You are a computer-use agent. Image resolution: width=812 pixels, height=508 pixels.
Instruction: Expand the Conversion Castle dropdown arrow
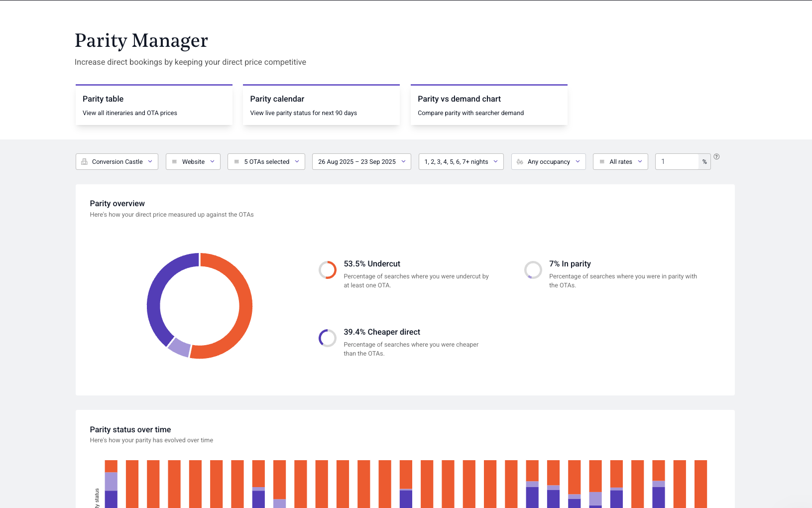[x=150, y=161]
